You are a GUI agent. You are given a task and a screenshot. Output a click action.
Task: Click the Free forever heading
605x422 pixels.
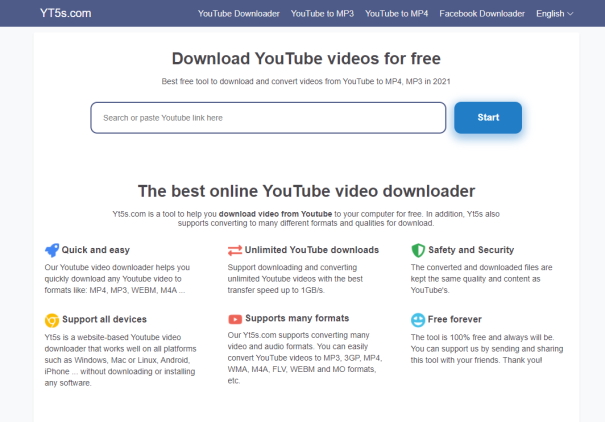[455, 319]
